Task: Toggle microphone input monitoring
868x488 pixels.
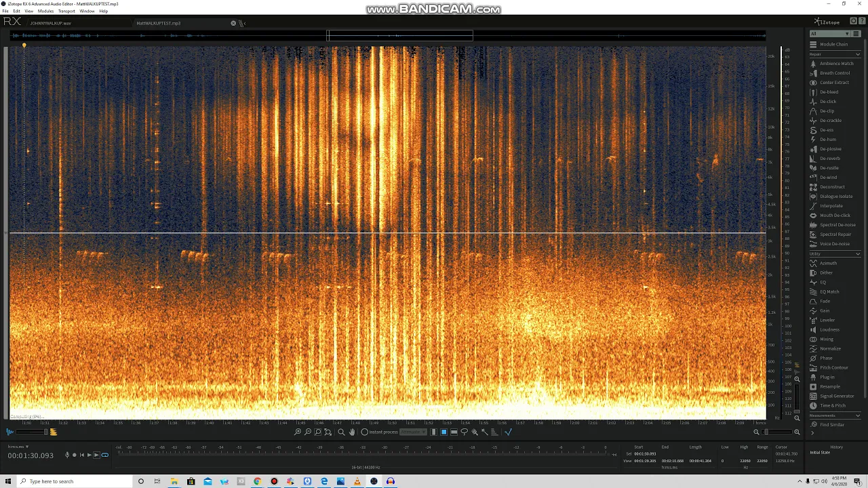Action: click(x=67, y=455)
